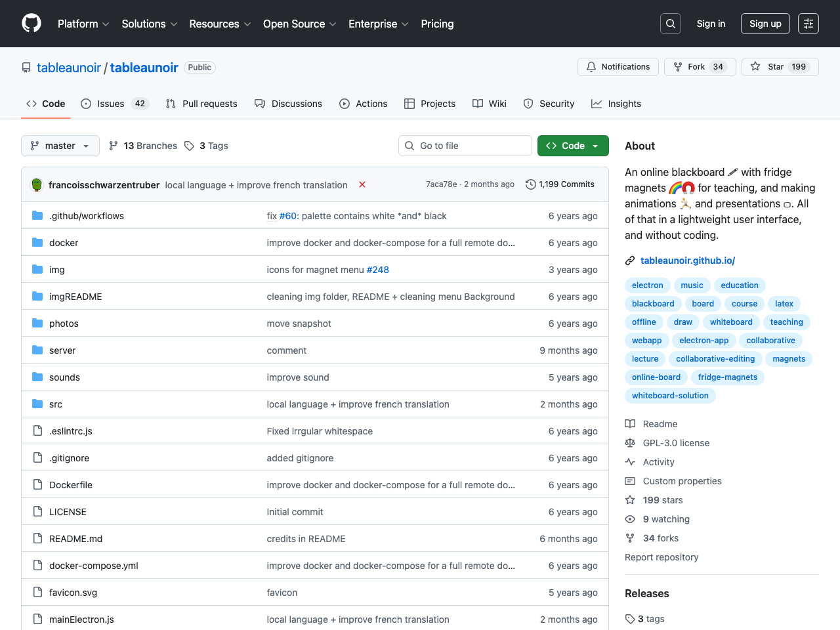
Task: Select the whiteboard topic tag
Action: click(731, 322)
